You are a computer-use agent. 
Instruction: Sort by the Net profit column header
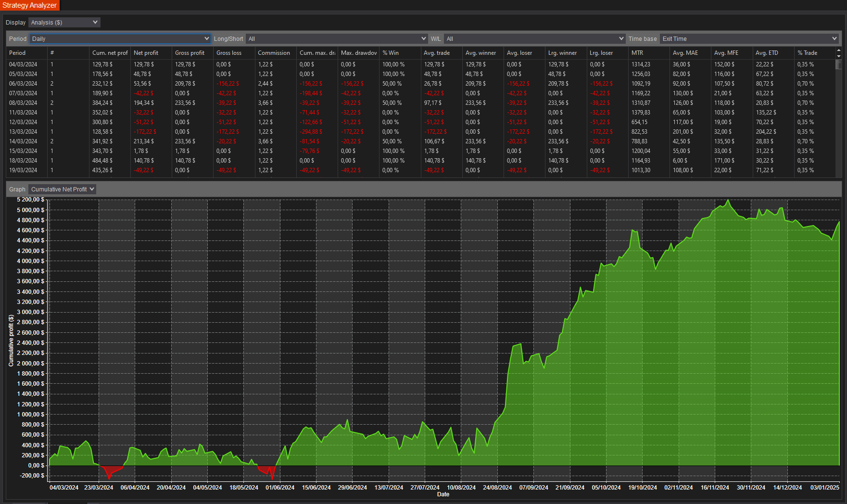151,53
